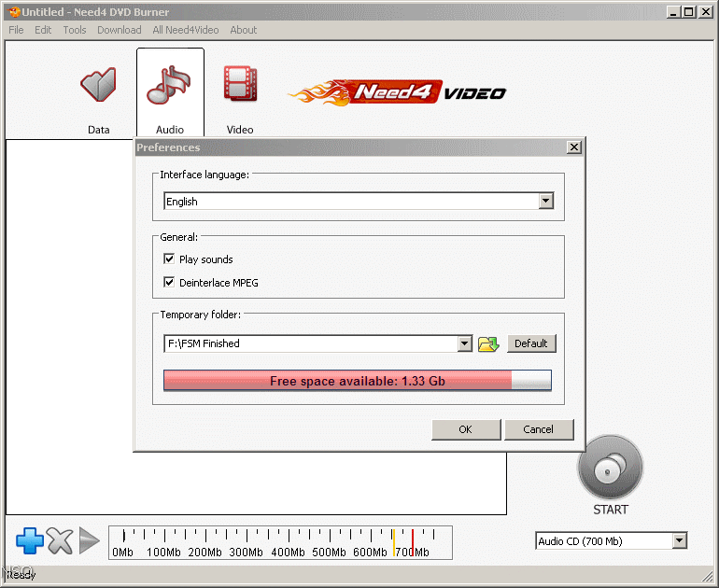Close the Preferences dialog
Viewport: 719px width, 588px height.
pos(573,147)
